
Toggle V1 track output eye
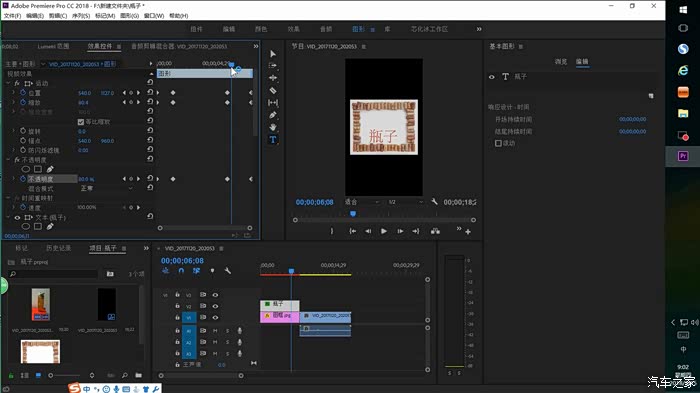[215, 317]
